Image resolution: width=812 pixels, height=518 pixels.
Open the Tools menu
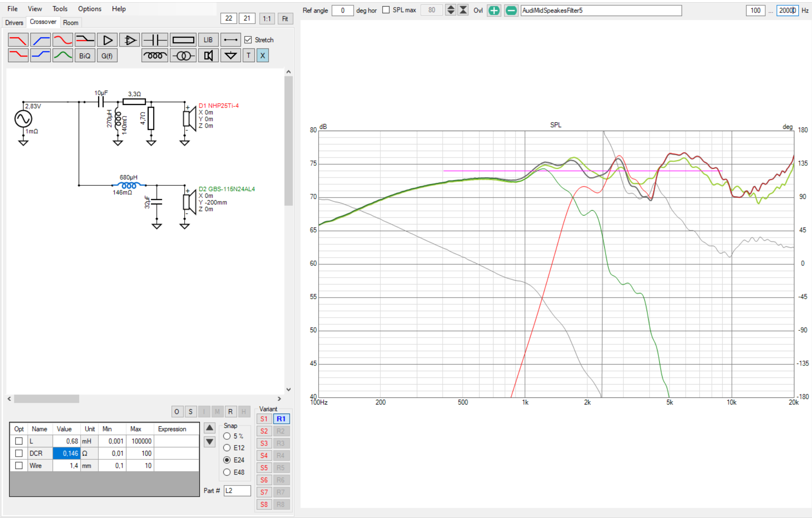(60, 9)
